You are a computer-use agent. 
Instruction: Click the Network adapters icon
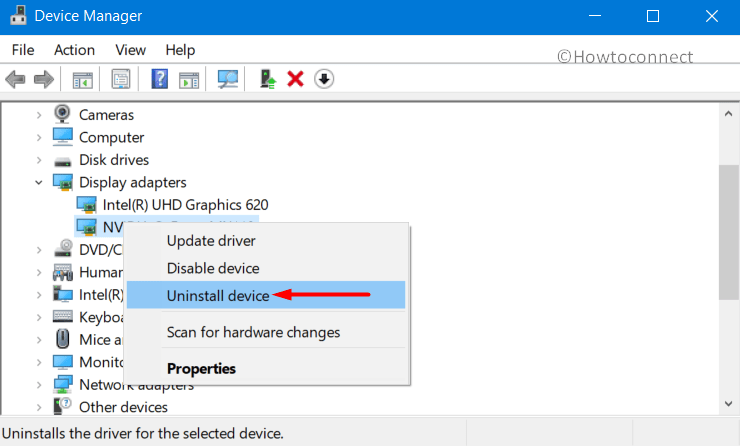click(63, 384)
